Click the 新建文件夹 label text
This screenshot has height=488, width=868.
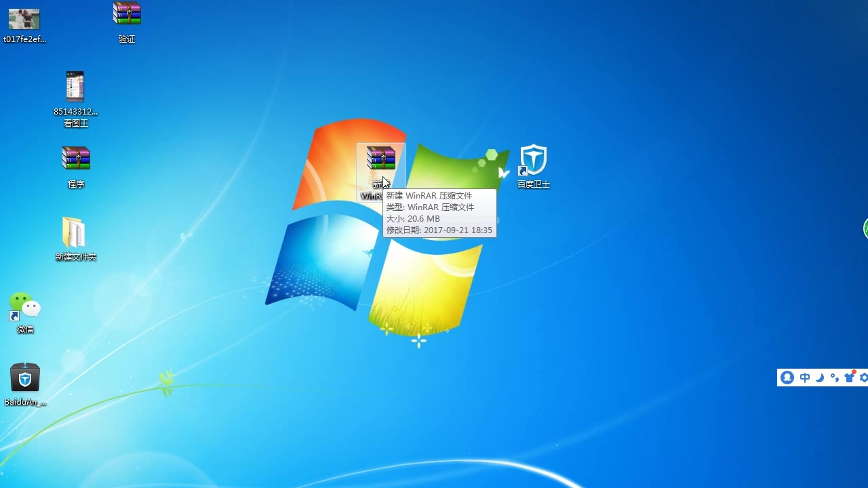(76, 257)
